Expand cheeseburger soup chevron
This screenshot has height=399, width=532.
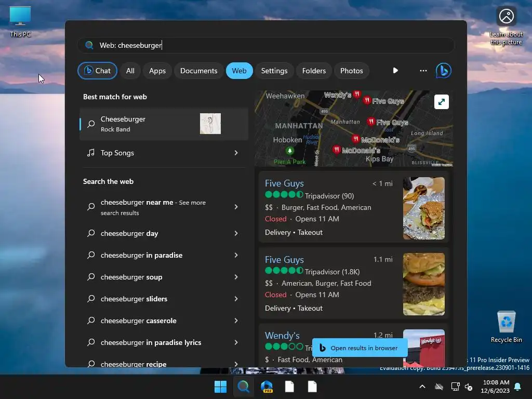(x=236, y=277)
